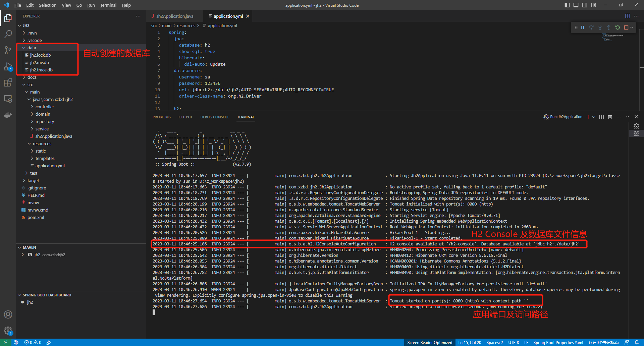Open the Source Control view

coord(8,50)
